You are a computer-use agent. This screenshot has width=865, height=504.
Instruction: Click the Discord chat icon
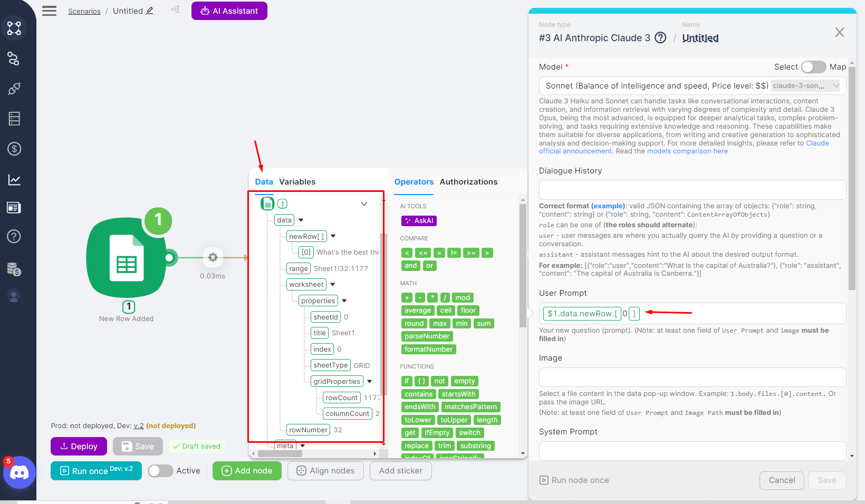point(20,472)
